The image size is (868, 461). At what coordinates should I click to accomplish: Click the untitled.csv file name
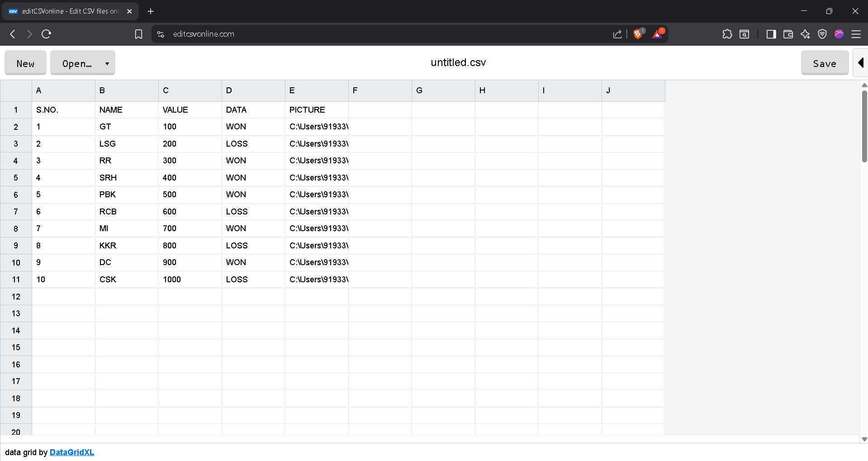click(458, 62)
